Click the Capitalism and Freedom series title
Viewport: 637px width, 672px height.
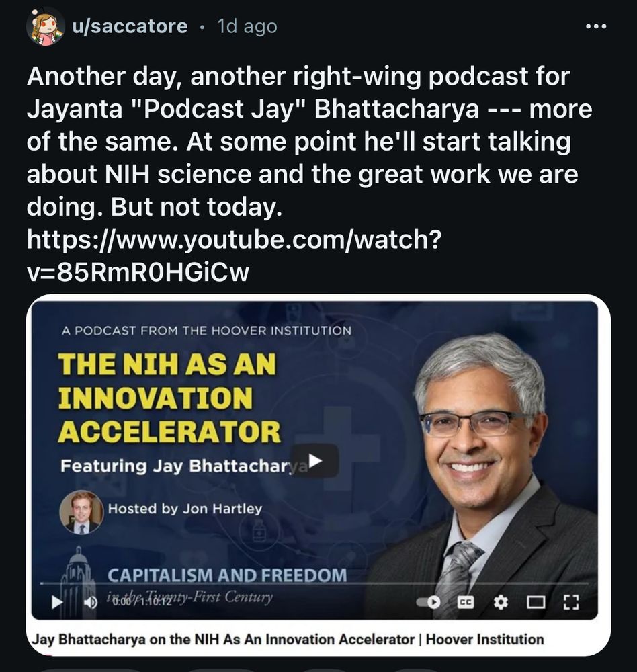click(227, 575)
